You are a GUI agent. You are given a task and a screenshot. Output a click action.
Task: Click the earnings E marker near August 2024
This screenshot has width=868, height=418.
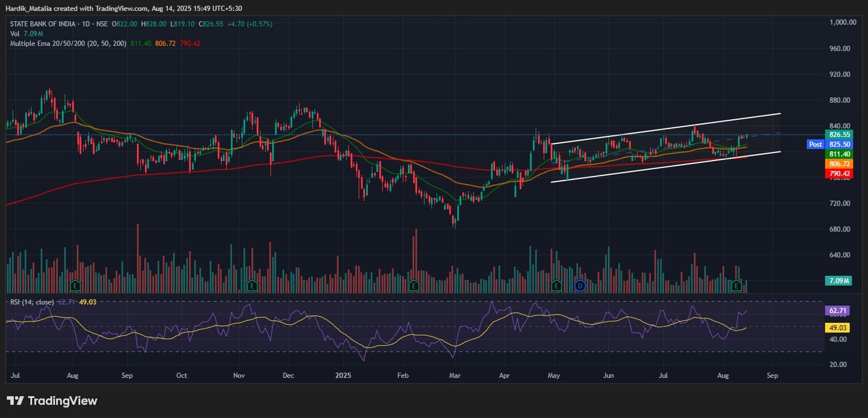74,285
